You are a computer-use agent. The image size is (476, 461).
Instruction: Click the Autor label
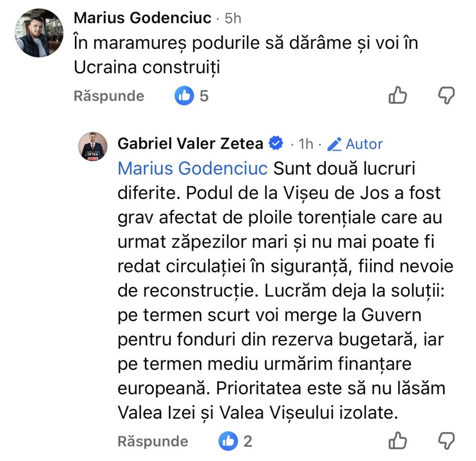point(364,145)
